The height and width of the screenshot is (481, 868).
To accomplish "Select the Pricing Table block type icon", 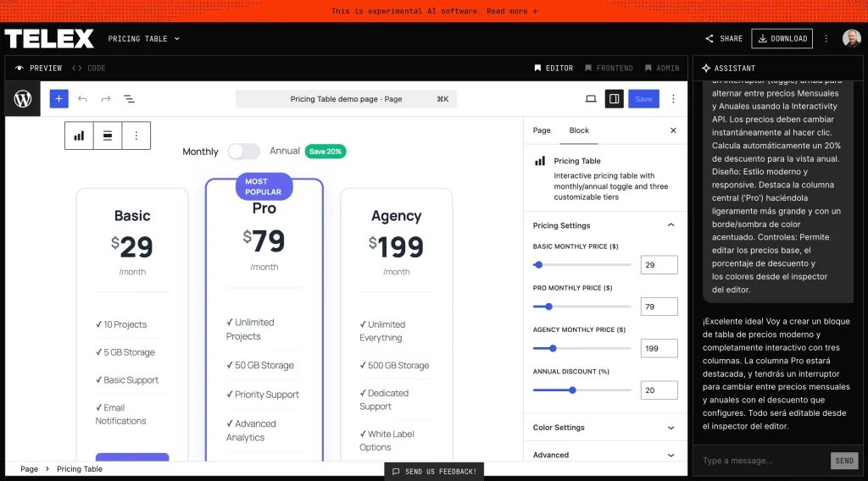I will (x=79, y=135).
